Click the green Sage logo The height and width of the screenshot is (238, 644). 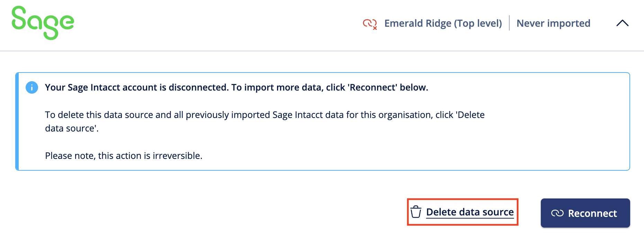coord(43,23)
